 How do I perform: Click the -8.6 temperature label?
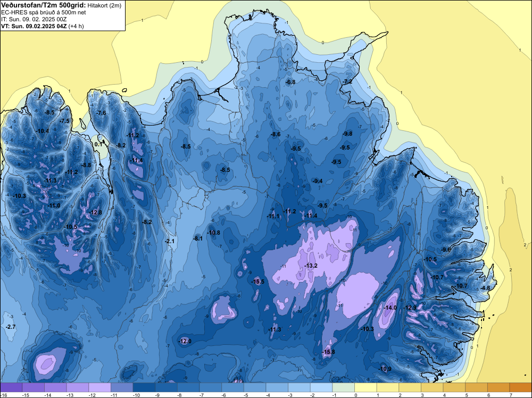point(276,135)
